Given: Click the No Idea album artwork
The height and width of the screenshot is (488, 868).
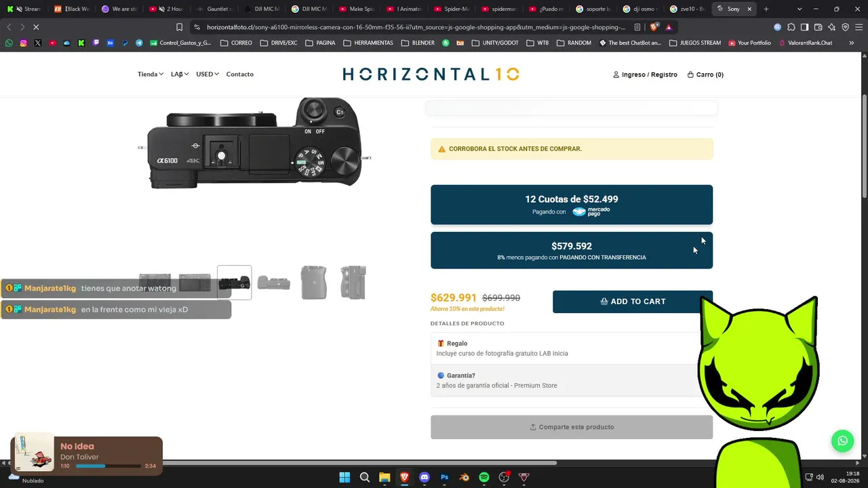Looking at the screenshot, I should 33,453.
